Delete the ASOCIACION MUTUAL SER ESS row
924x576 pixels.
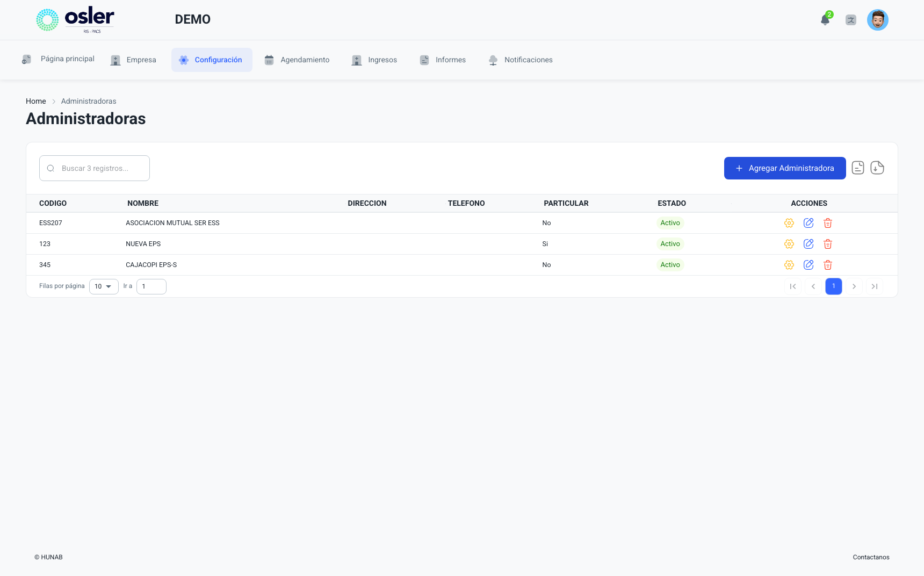pyautogui.click(x=828, y=223)
